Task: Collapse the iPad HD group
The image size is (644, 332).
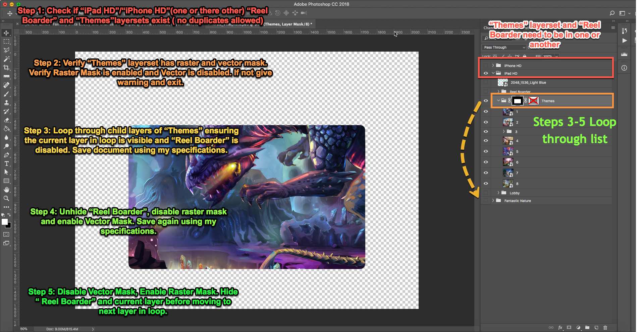Action: (493, 73)
